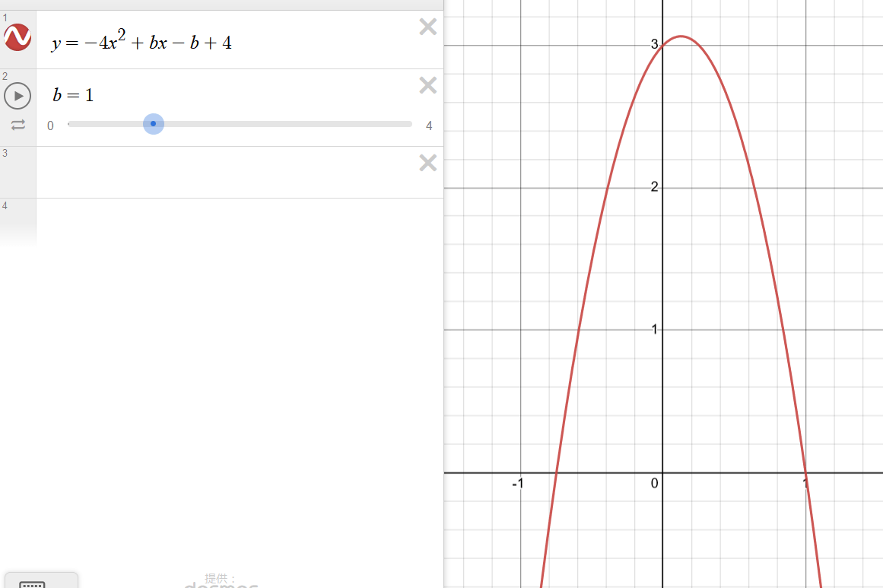Click the vertex of the parabola near y=3

pos(679,37)
